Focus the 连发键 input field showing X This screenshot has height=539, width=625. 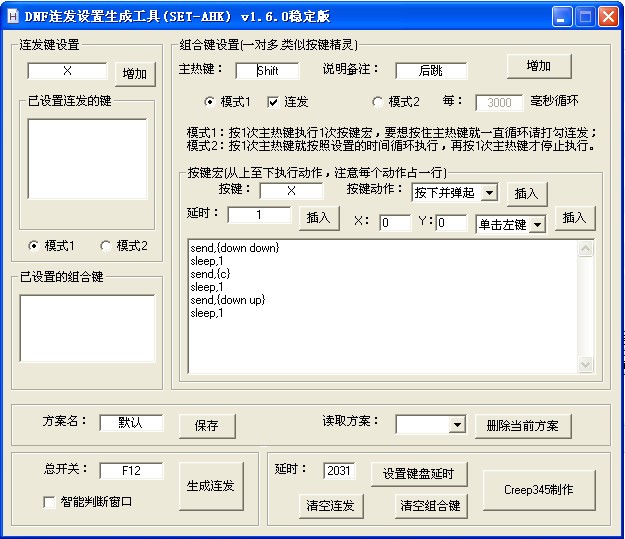pyautogui.click(x=67, y=71)
